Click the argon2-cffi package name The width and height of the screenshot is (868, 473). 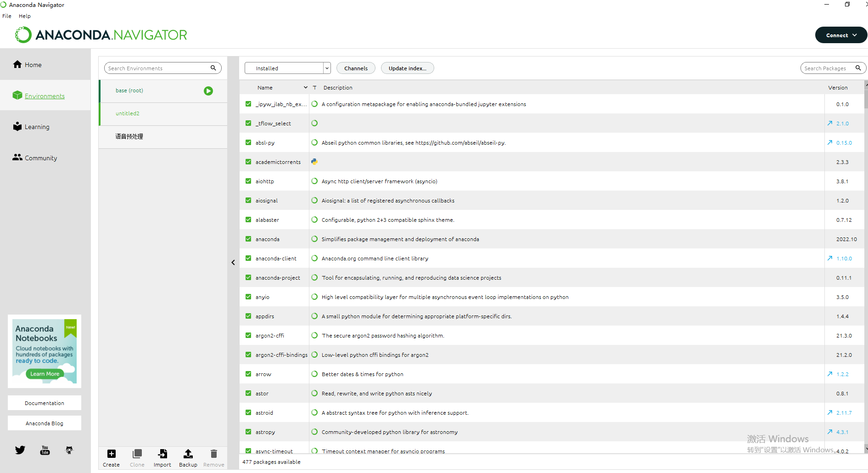pos(270,336)
